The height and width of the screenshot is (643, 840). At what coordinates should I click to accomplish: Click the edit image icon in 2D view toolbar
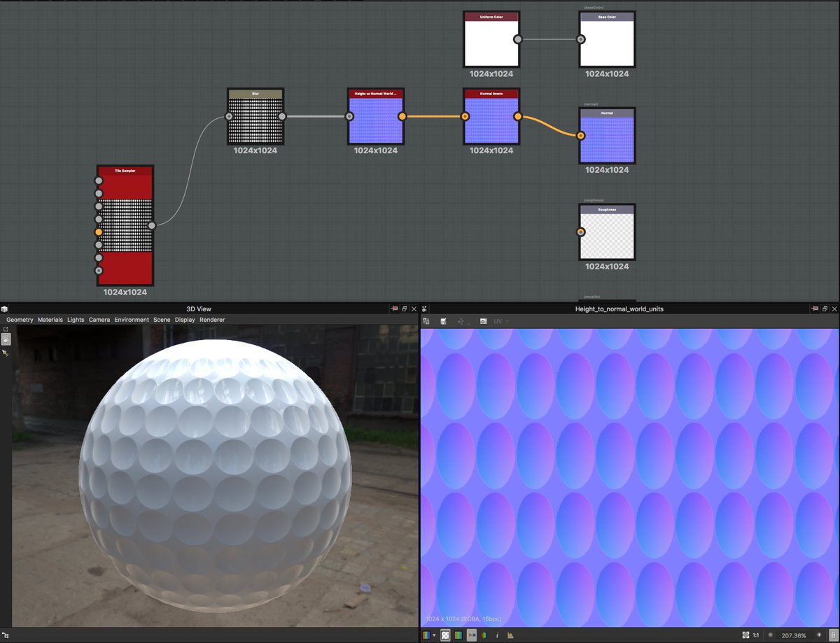coord(444,320)
